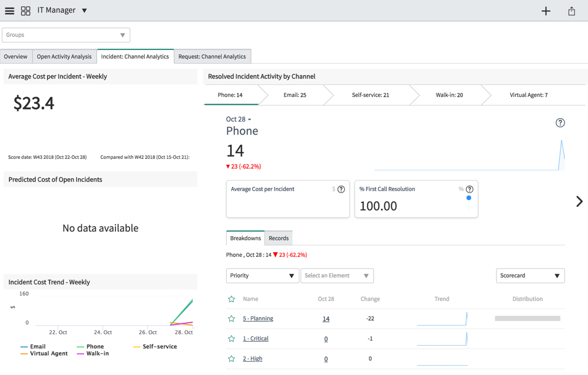Image resolution: width=588 pixels, height=375 pixels.
Task: Open the hamburger navigation menu
Action: [10, 11]
